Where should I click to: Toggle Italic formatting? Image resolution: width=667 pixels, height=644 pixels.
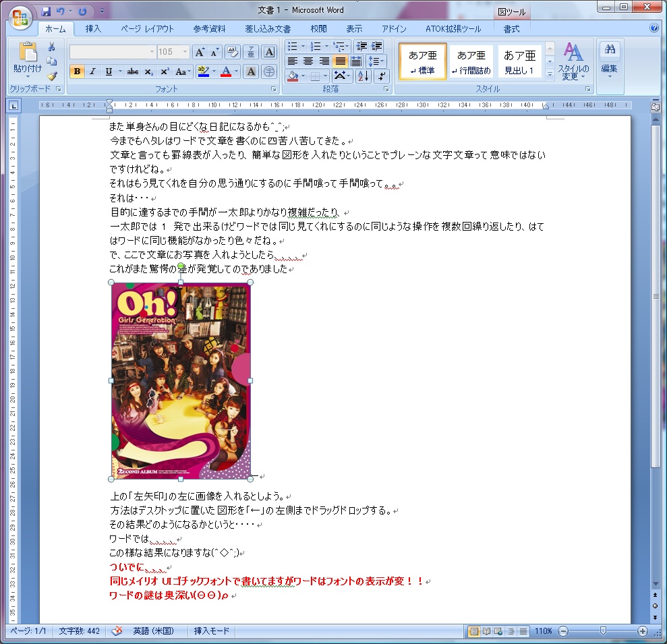coord(92,71)
